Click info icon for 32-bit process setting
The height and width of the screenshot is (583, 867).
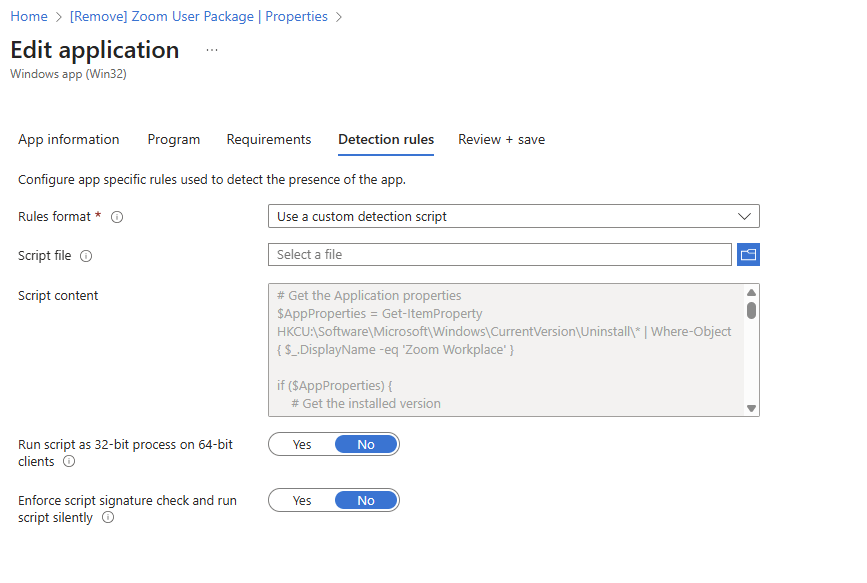(x=69, y=462)
